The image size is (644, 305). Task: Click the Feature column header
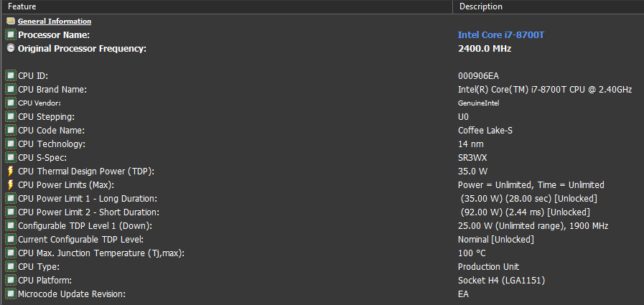(22, 6)
